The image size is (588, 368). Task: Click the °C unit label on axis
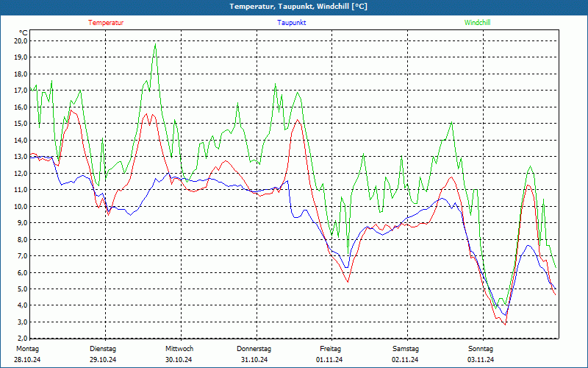pos(24,33)
